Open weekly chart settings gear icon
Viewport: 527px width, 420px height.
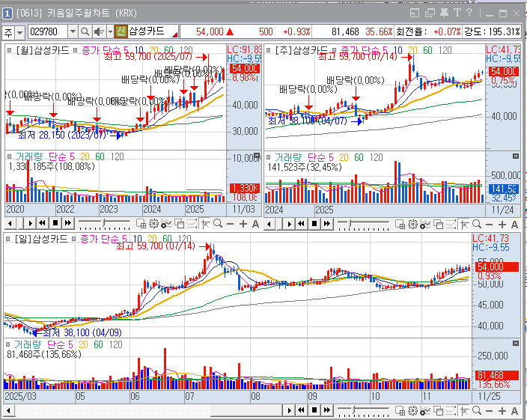[412, 224]
